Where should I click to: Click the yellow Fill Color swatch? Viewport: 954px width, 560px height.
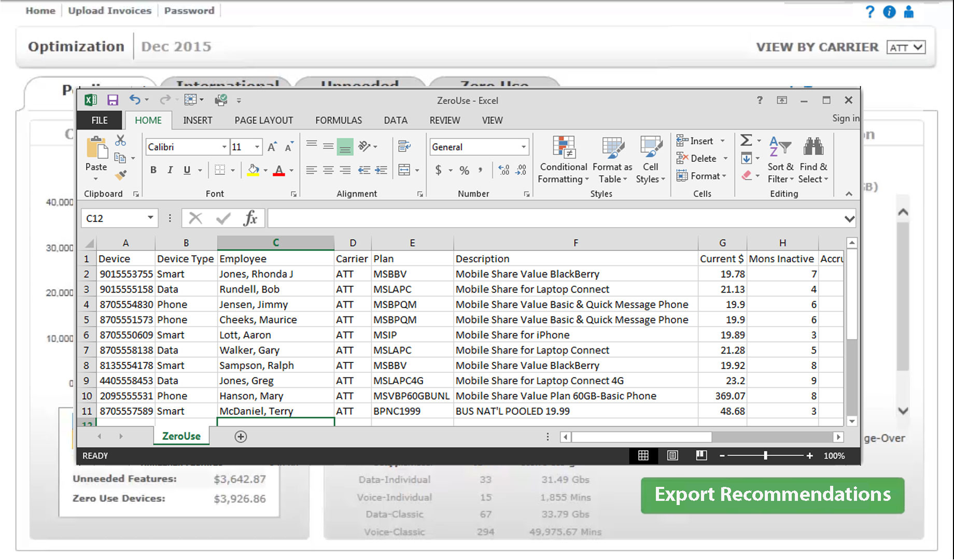[253, 170]
